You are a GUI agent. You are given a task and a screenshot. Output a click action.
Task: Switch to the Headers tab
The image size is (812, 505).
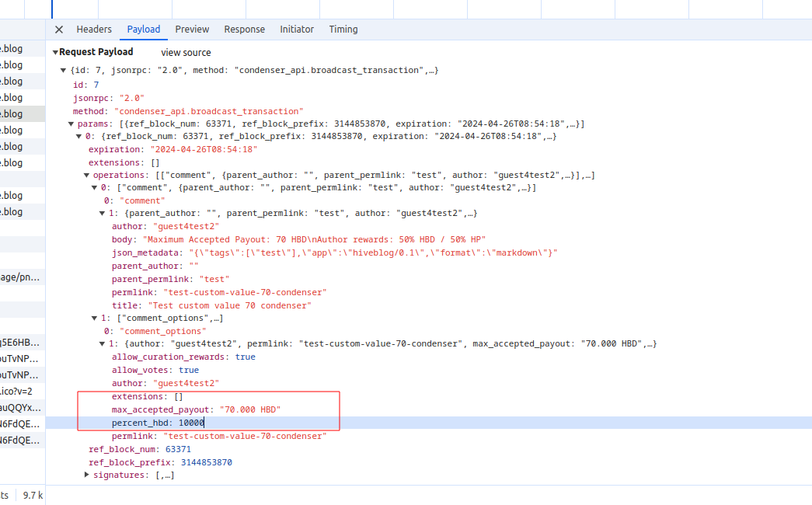click(94, 30)
